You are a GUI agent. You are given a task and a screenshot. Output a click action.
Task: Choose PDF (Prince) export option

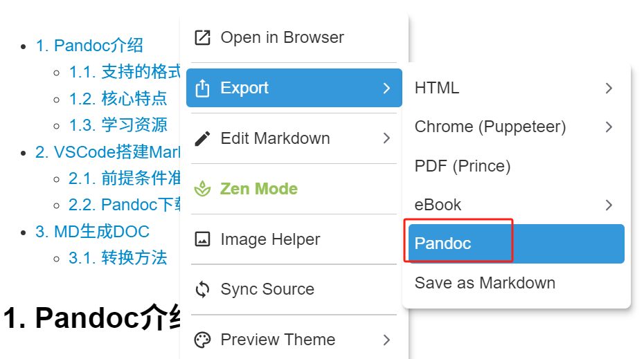point(462,166)
